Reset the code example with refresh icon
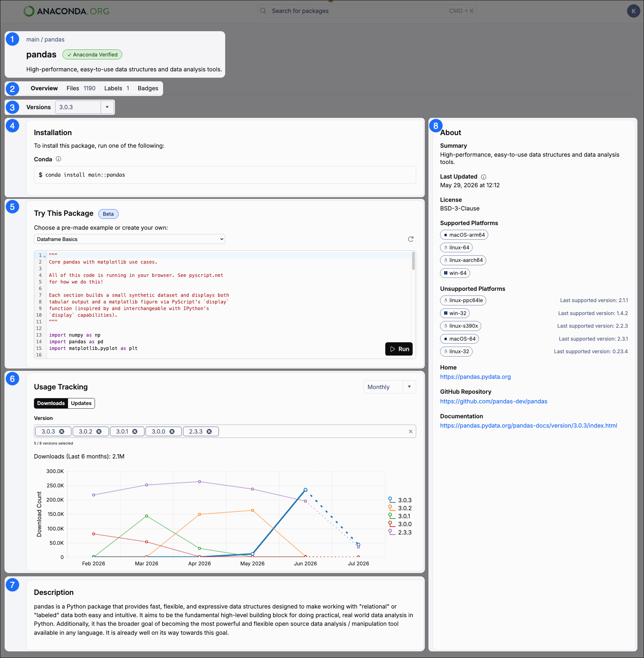The width and height of the screenshot is (644, 658). [x=411, y=239]
